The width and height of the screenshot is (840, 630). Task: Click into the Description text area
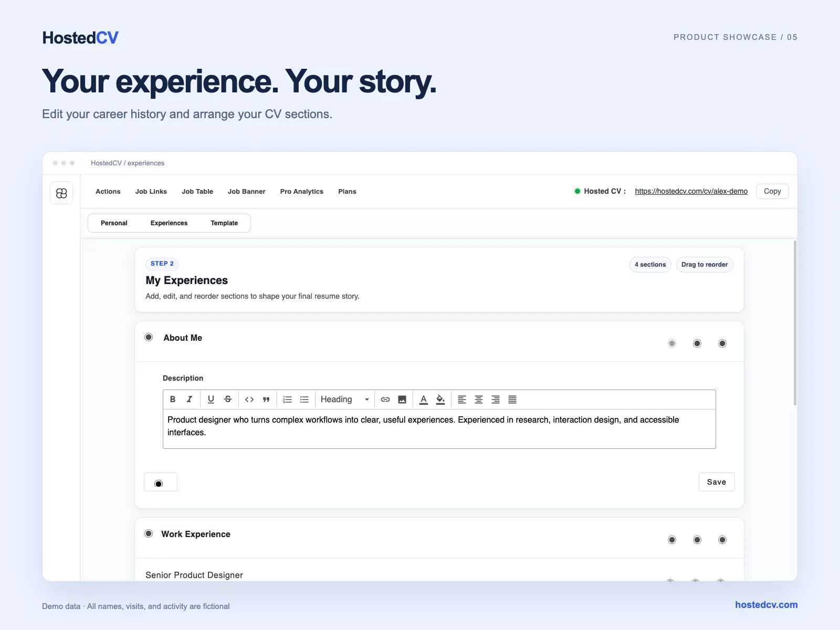pyautogui.click(x=439, y=429)
